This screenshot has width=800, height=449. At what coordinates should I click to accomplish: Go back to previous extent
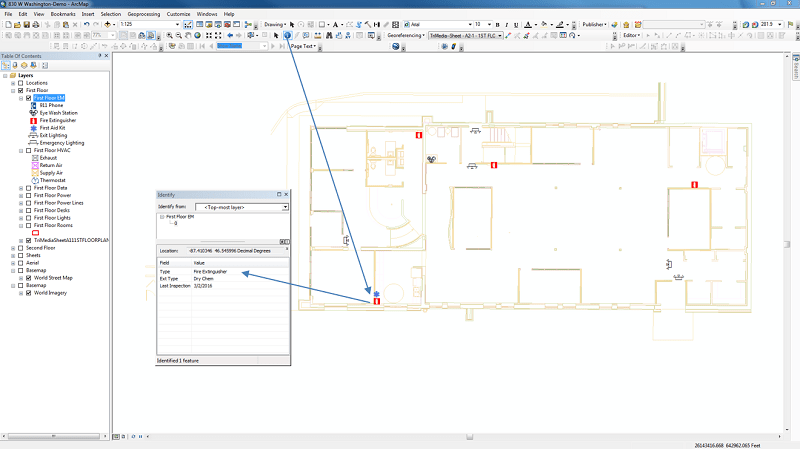click(230, 35)
